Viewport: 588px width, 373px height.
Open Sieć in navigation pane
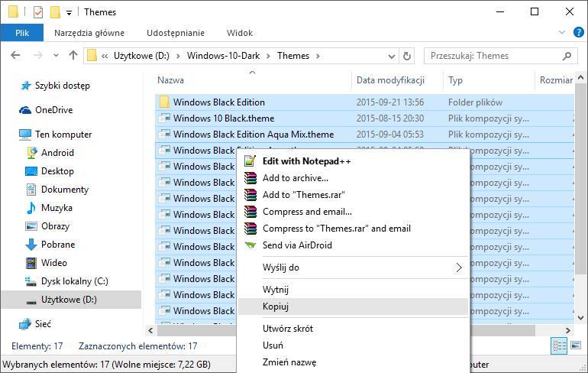(x=43, y=324)
